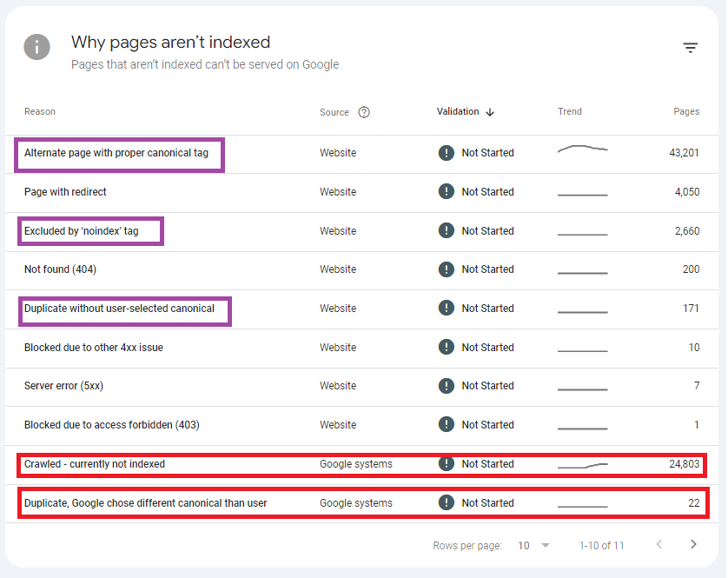This screenshot has width=728, height=578.
Task: Open the 'Not found (404)' reason
Action: click(x=60, y=269)
